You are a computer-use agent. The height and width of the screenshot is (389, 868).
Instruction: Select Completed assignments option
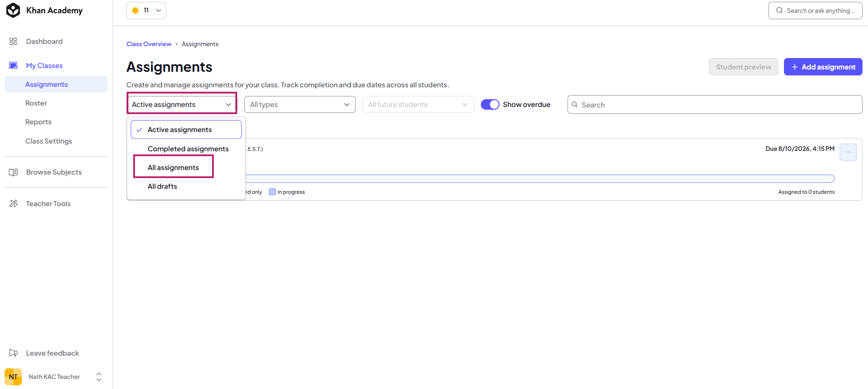(x=186, y=149)
